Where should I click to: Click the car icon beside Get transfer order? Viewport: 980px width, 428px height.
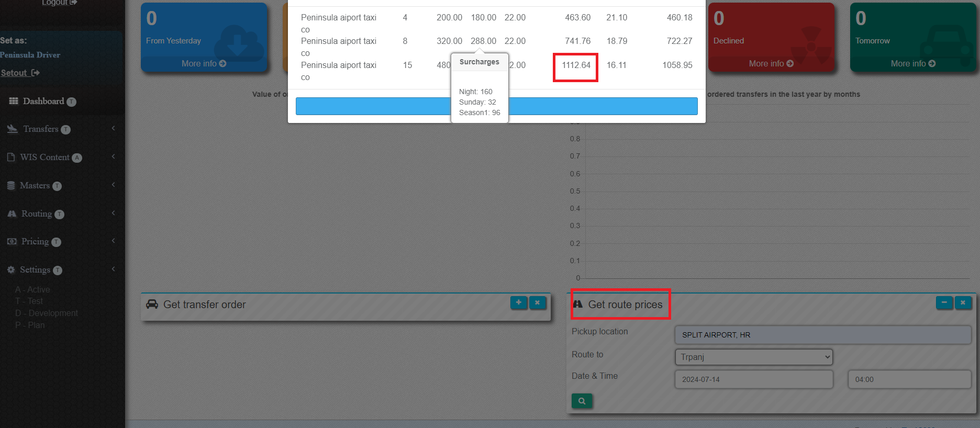tap(152, 305)
